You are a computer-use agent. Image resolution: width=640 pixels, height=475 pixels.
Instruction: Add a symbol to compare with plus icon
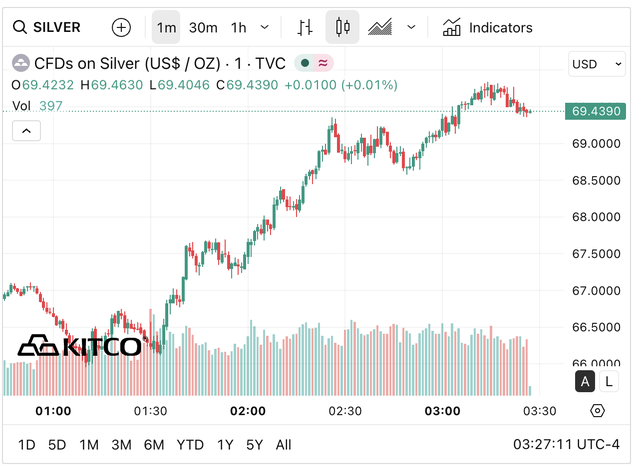[121, 27]
